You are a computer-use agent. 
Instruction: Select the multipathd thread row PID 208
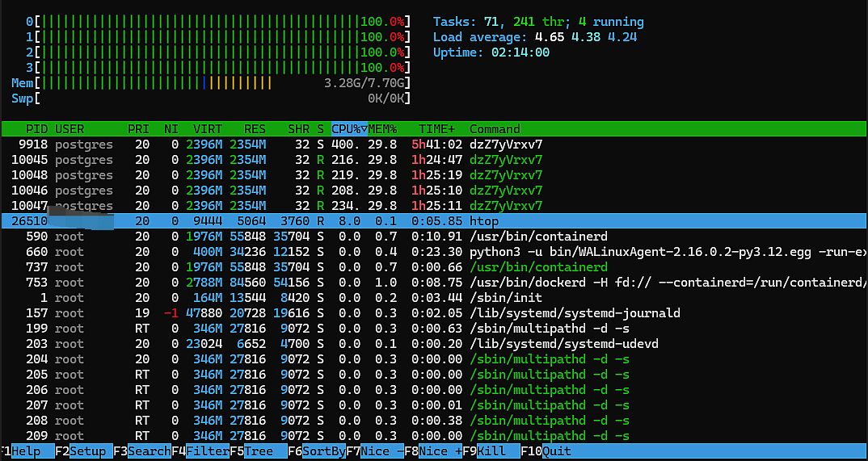point(434,421)
